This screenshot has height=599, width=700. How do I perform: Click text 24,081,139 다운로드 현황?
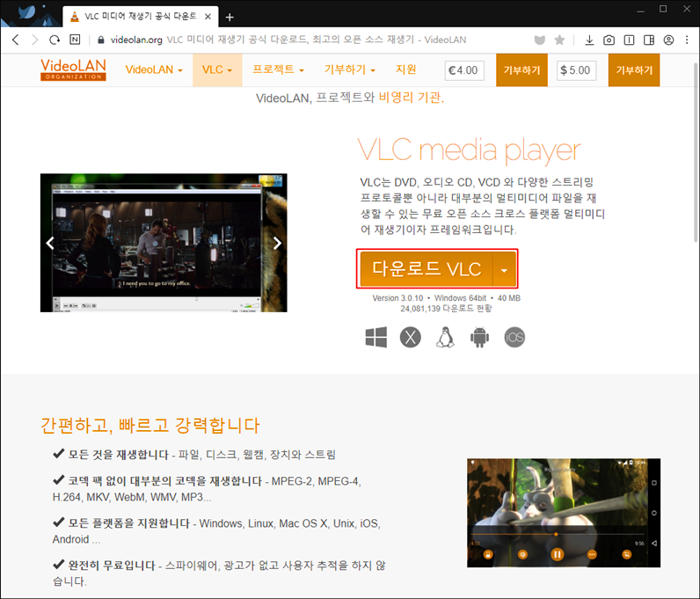[446, 309]
